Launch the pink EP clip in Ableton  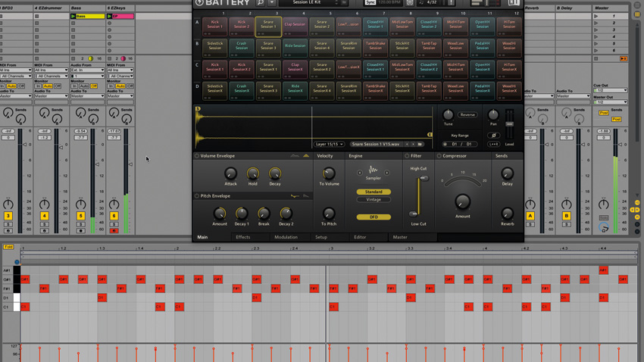click(110, 17)
